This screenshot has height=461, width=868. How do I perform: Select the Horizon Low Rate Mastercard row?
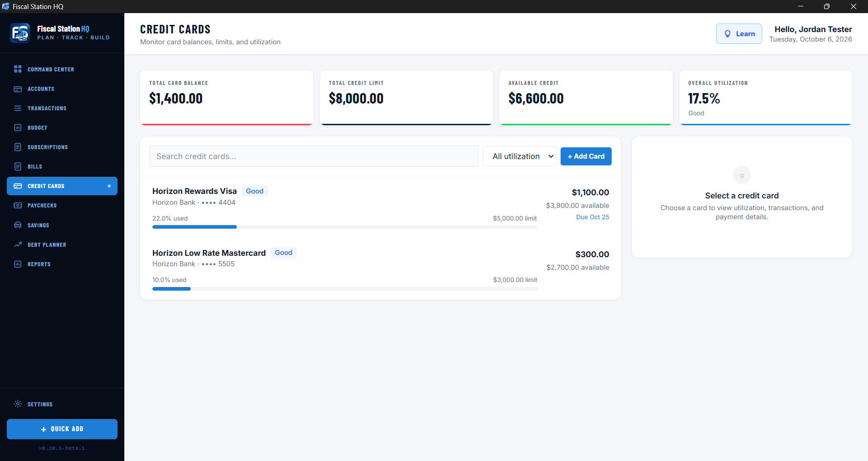[x=380, y=269]
